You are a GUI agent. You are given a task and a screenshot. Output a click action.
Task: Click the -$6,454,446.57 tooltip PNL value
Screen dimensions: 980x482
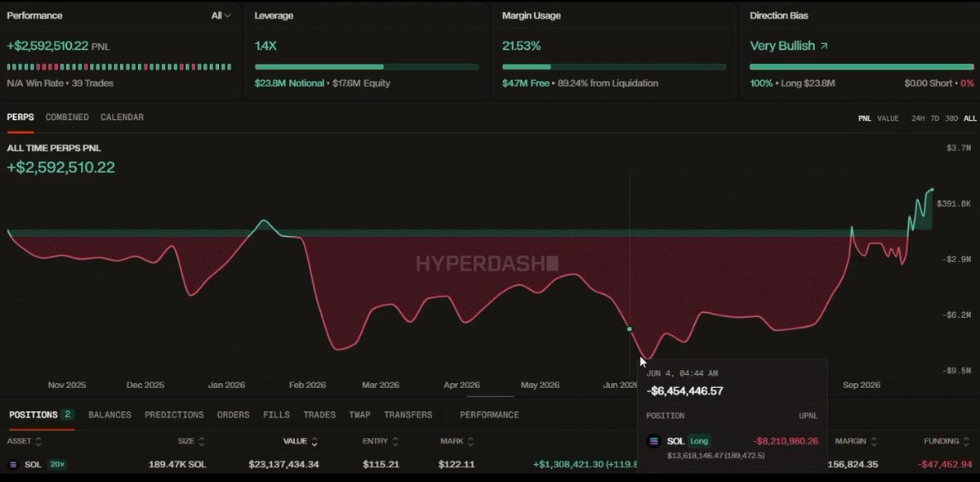click(684, 391)
